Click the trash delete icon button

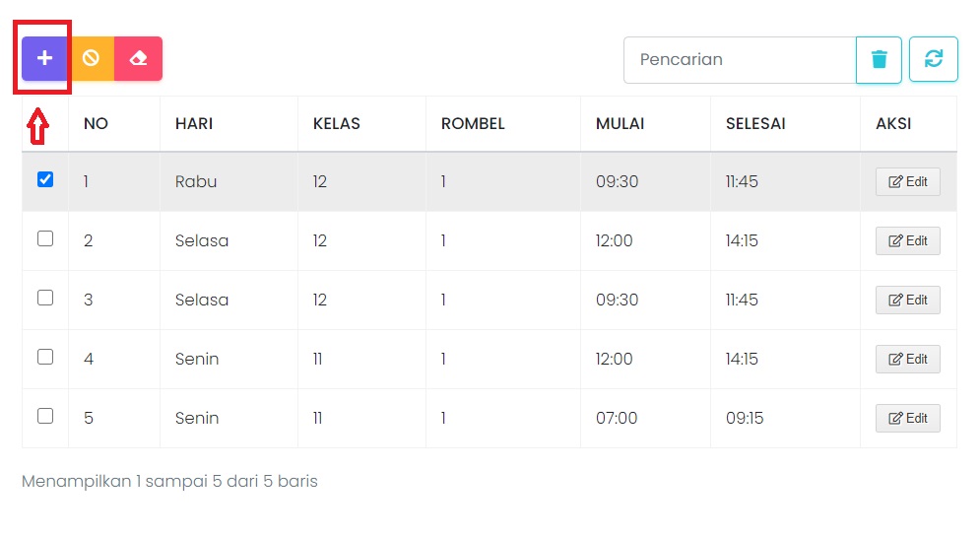click(880, 59)
